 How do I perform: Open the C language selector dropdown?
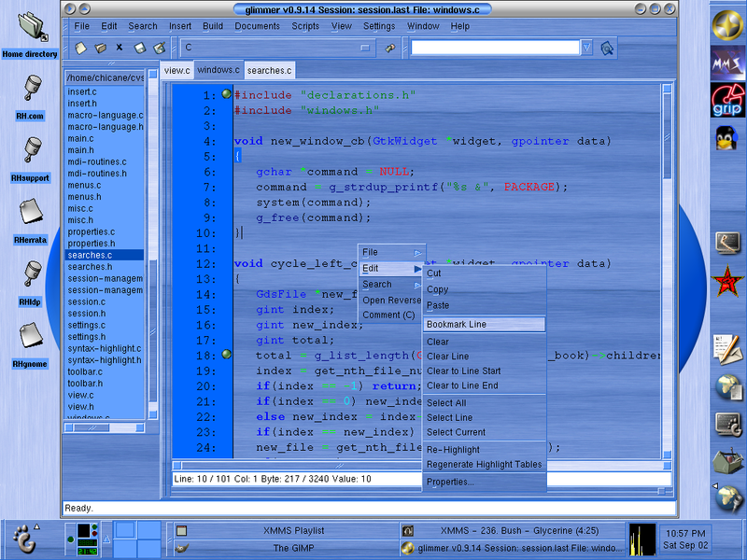coord(275,48)
